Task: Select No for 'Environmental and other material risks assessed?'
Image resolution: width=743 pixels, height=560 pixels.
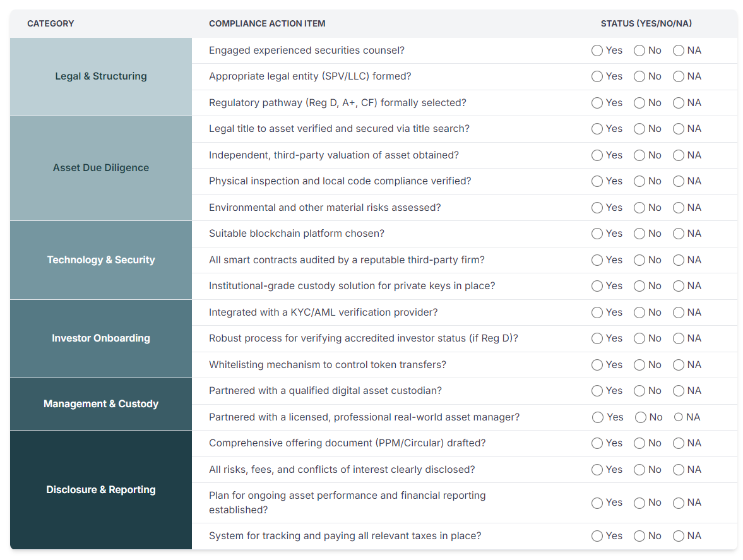Action: tap(639, 208)
